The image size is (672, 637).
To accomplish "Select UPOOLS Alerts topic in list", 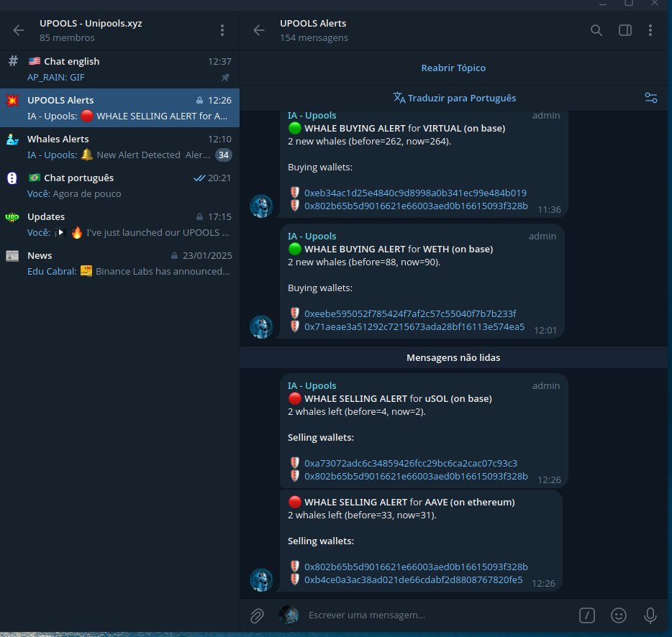I will 119,108.
